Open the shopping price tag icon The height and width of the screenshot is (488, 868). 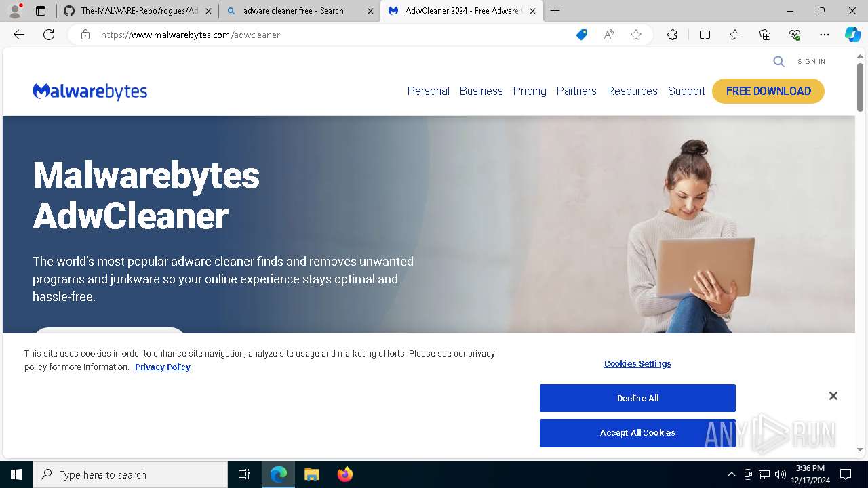coord(582,35)
